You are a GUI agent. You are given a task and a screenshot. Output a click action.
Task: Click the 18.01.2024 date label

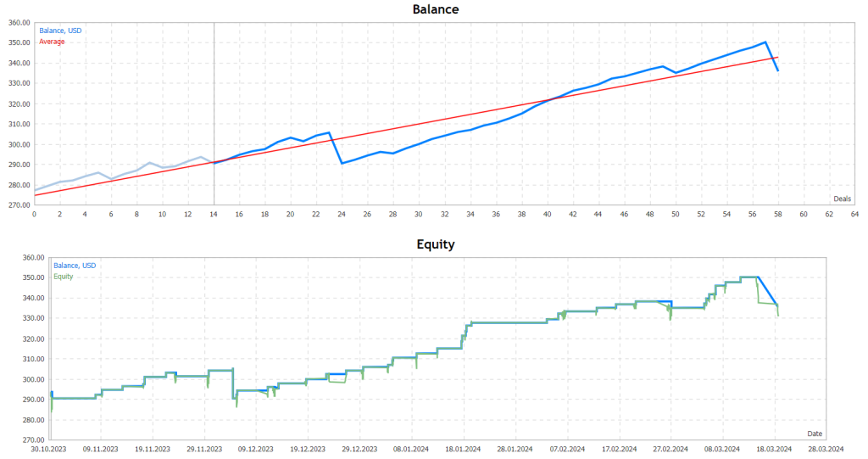coord(463,450)
